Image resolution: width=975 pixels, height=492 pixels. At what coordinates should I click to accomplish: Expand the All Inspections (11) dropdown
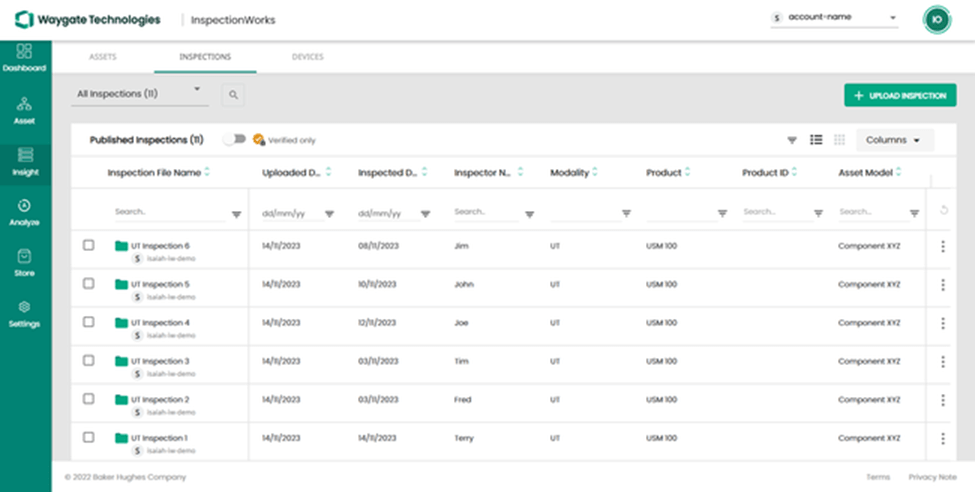point(140,94)
